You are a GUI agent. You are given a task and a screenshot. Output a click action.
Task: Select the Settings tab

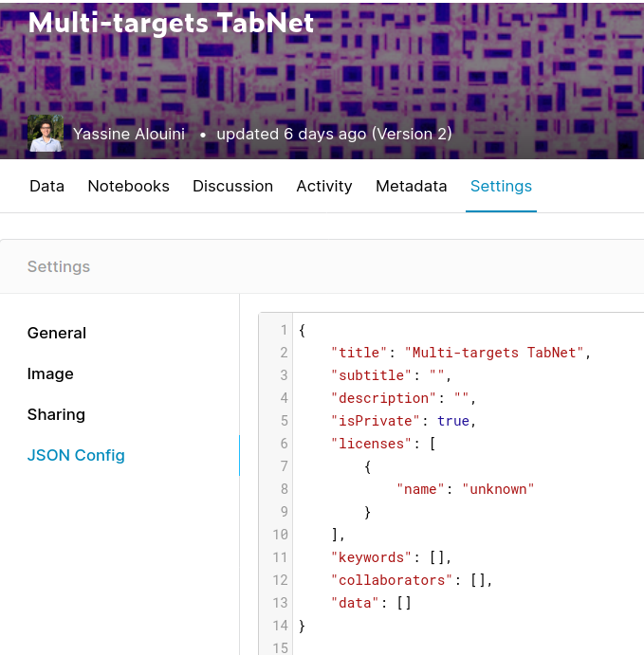tap(501, 187)
